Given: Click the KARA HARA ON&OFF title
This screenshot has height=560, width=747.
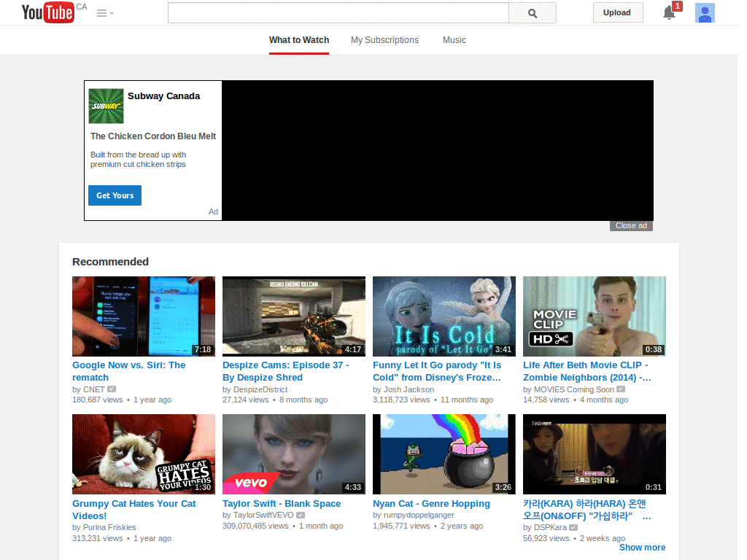Looking at the screenshot, I should click(587, 510).
